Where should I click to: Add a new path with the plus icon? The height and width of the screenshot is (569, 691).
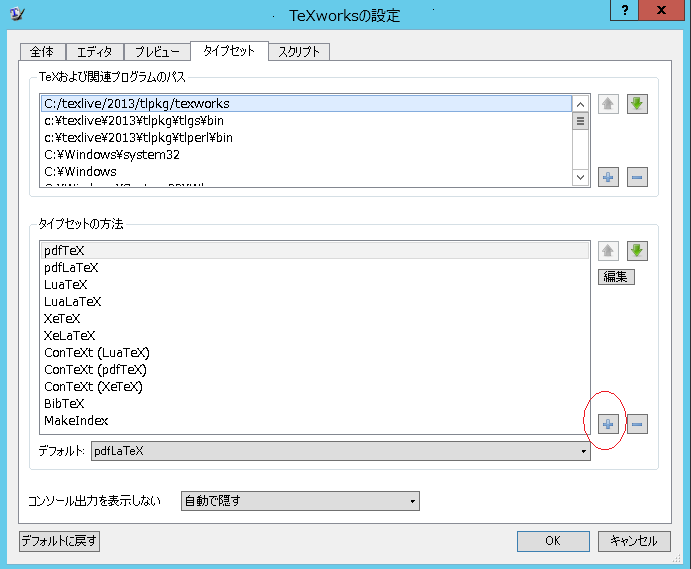click(x=608, y=177)
